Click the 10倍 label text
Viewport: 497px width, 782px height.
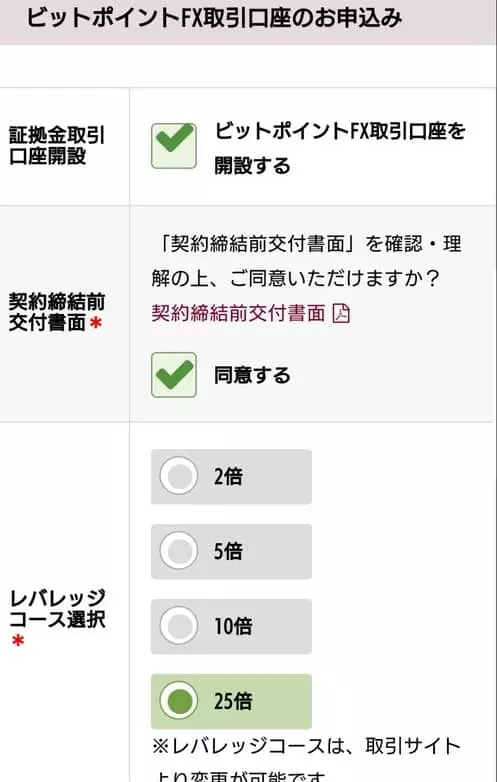(233, 626)
